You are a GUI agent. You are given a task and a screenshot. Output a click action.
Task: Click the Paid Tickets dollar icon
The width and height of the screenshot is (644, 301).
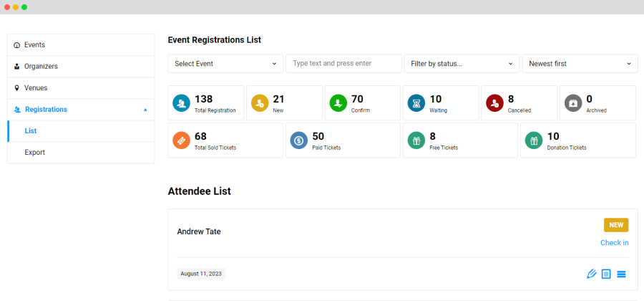298,140
